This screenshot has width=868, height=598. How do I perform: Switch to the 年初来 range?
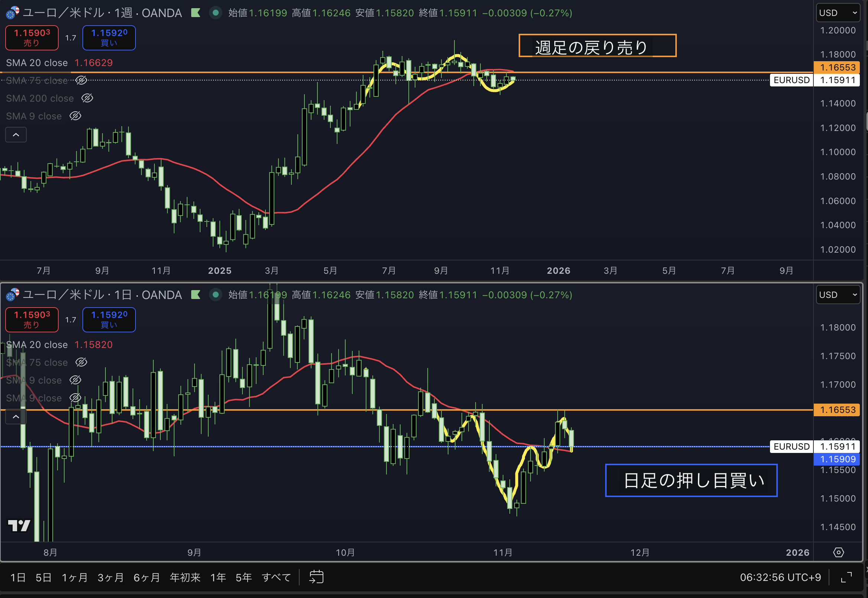(185, 577)
